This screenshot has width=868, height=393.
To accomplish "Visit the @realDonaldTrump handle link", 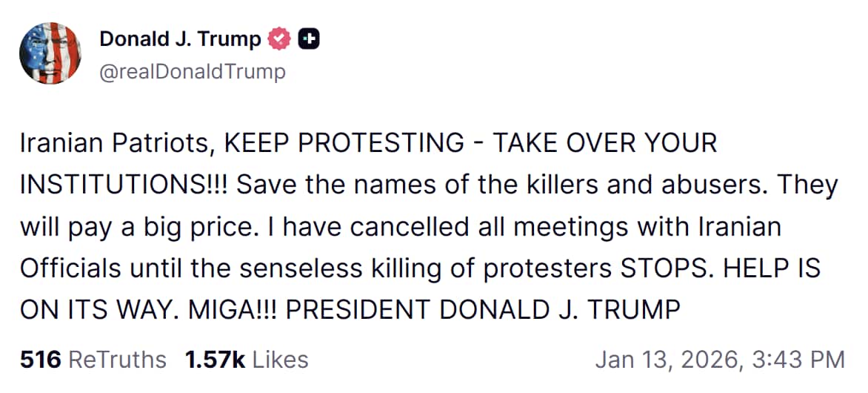I will [x=192, y=72].
